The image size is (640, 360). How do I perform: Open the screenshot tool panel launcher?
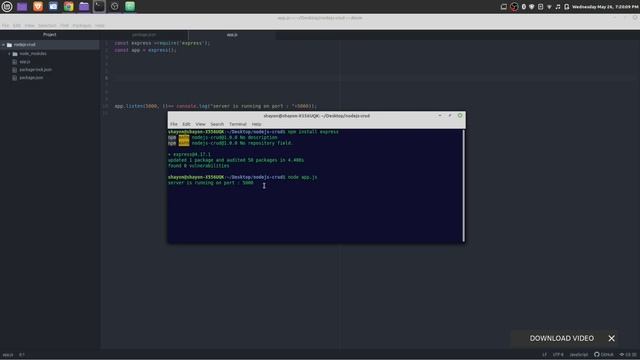53,7
